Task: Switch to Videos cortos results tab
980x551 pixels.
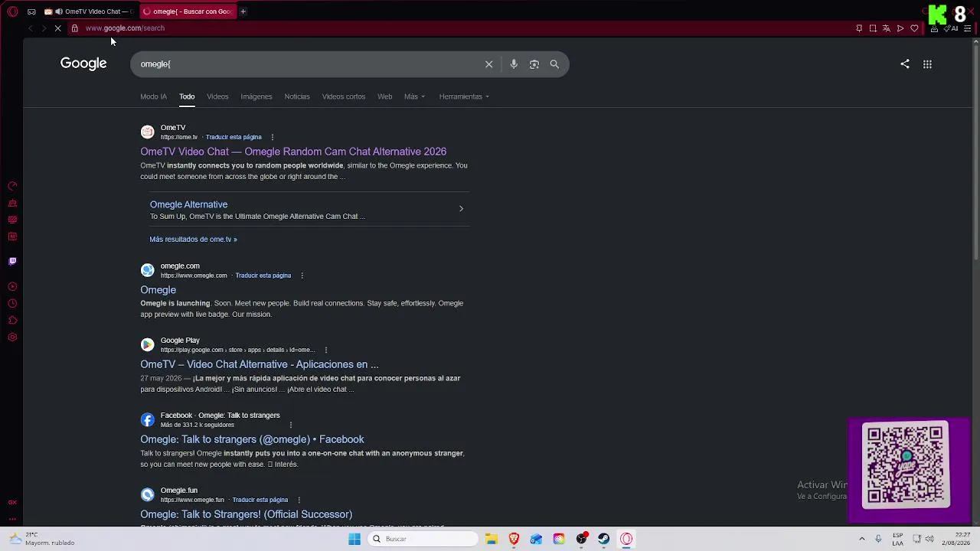Action: pyautogui.click(x=344, y=96)
